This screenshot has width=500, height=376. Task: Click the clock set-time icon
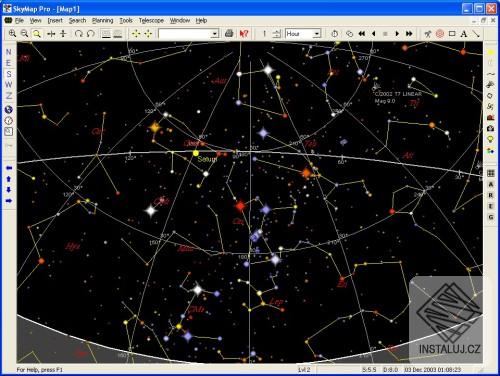point(335,34)
